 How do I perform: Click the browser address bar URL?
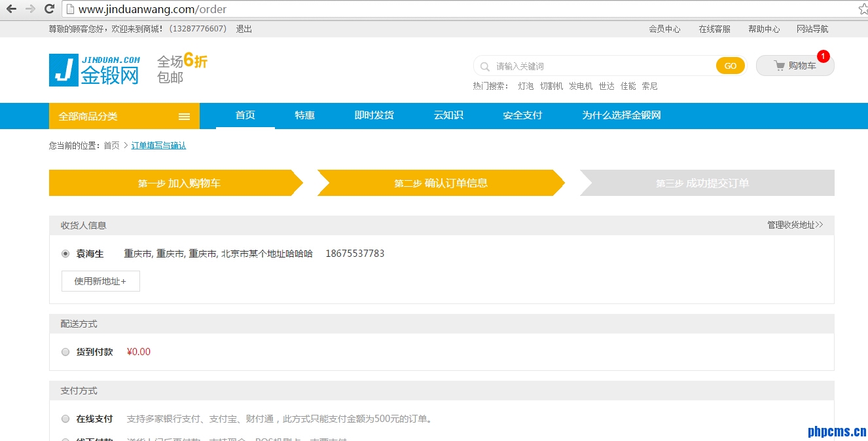point(153,9)
